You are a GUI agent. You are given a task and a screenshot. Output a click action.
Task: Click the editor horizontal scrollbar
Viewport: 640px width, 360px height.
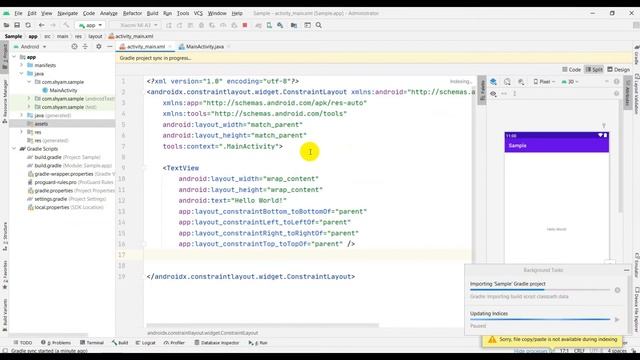pos(263,325)
